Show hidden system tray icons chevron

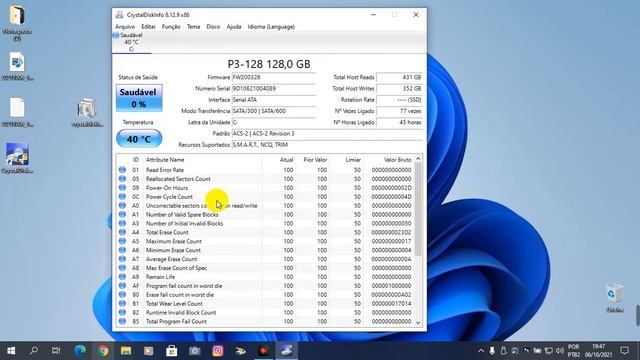(x=481, y=351)
